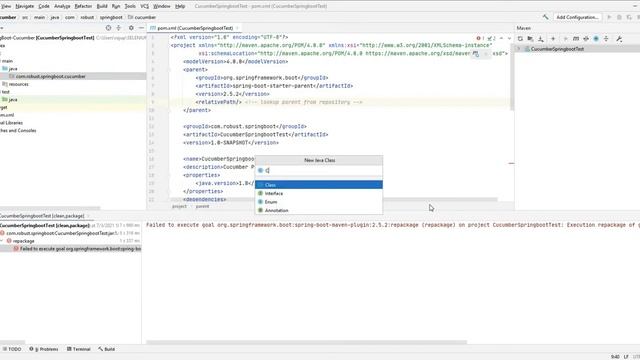
Task: Open the Refactor menu
Action: point(83,6)
